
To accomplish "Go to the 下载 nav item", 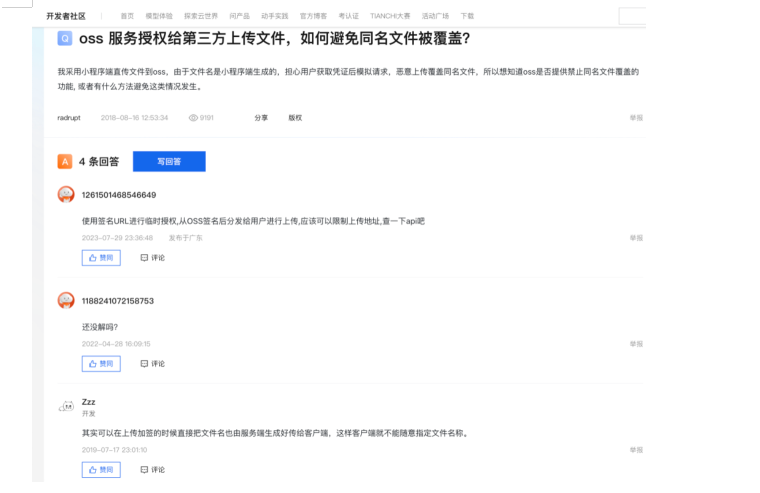I will click(467, 16).
